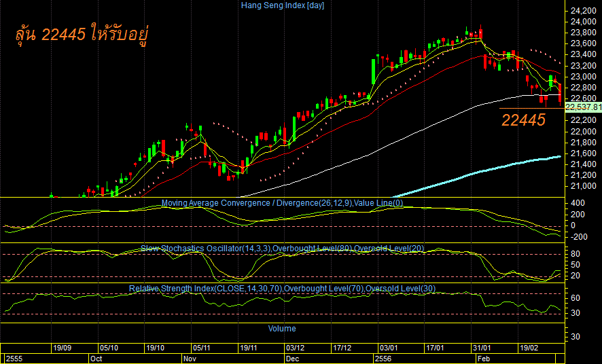Click the 24,000 price axis value

[583, 22]
